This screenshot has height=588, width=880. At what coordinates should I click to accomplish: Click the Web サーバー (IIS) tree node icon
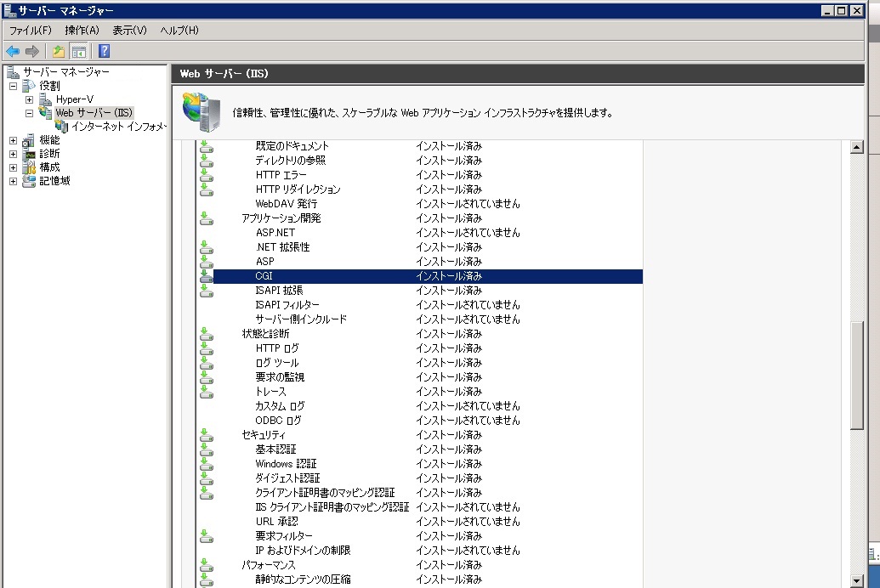45,113
